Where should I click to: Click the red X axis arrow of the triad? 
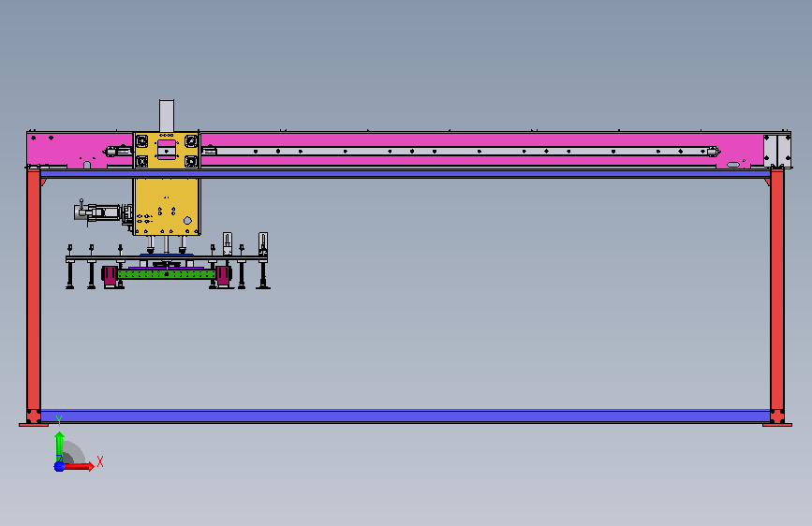tap(79, 466)
